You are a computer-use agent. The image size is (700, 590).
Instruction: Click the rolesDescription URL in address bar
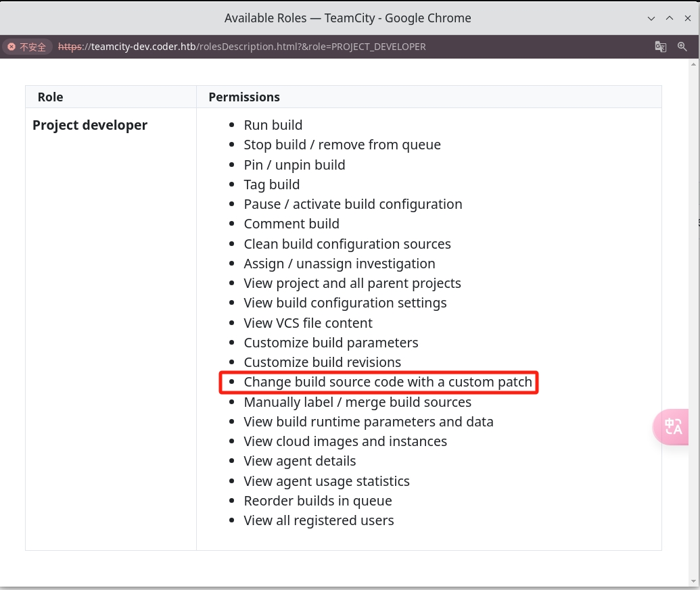(241, 47)
